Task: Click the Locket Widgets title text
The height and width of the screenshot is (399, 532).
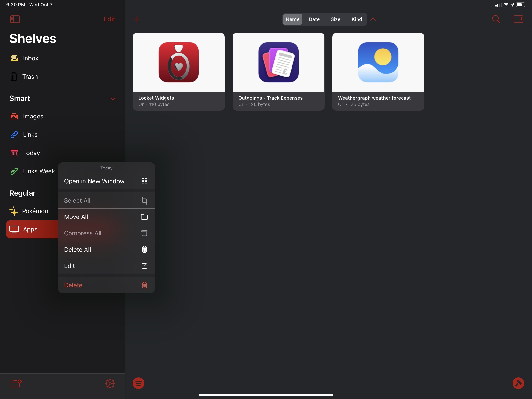Action: coord(156,98)
